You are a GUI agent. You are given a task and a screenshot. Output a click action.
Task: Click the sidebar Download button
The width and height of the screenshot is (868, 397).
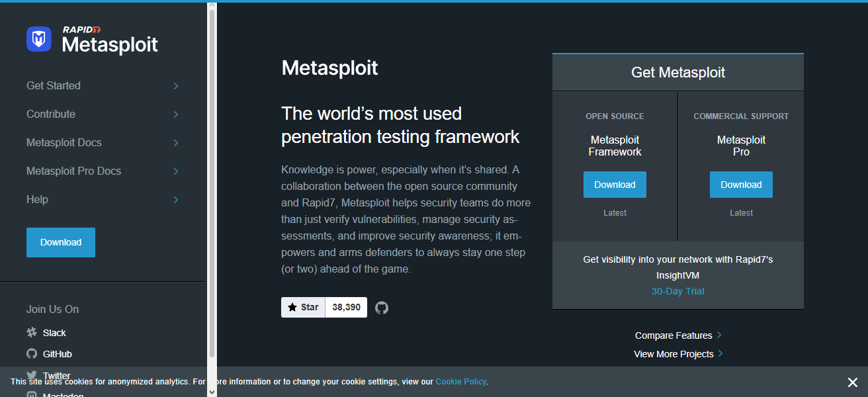click(61, 242)
